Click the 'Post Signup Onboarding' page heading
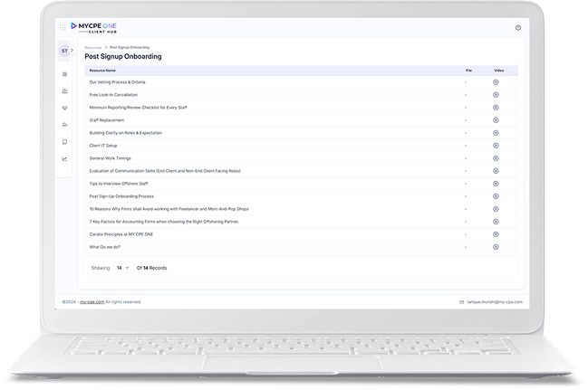The image size is (588, 390). [x=123, y=57]
